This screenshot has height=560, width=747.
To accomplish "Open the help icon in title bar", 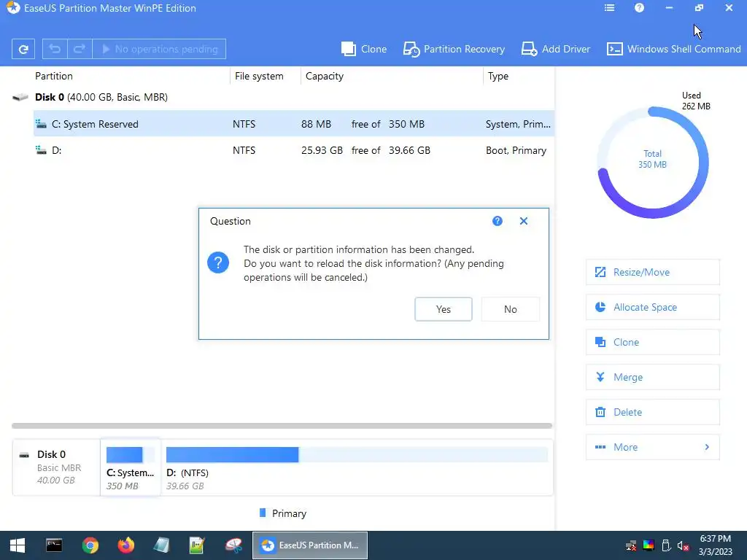I will click(x=639, y=8).
